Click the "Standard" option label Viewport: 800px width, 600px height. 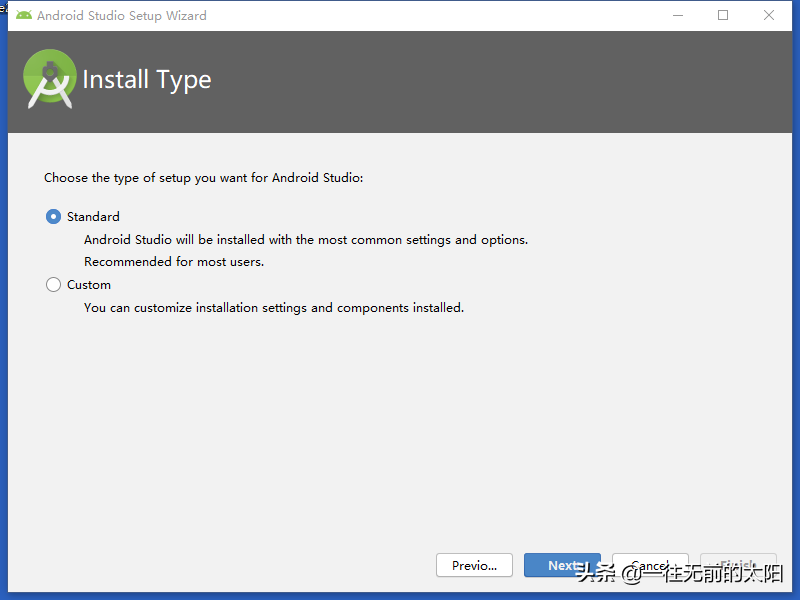[x=93, y=217]
